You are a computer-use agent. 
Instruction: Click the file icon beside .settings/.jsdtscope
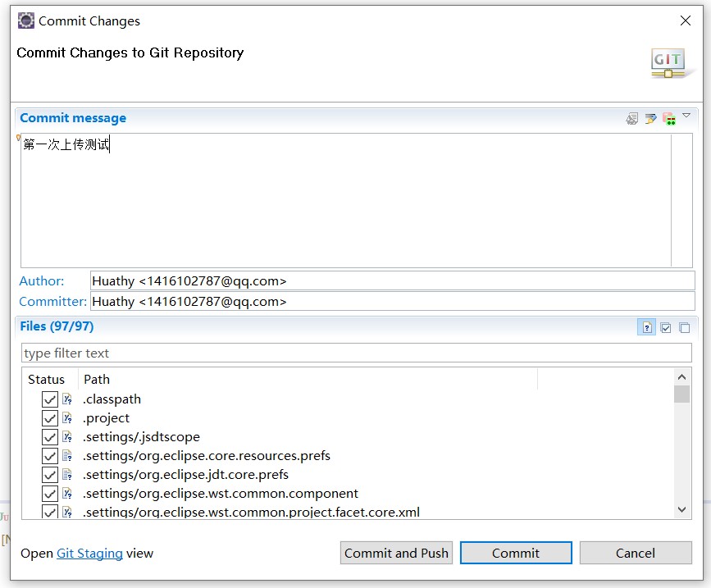tap(67, 436)
